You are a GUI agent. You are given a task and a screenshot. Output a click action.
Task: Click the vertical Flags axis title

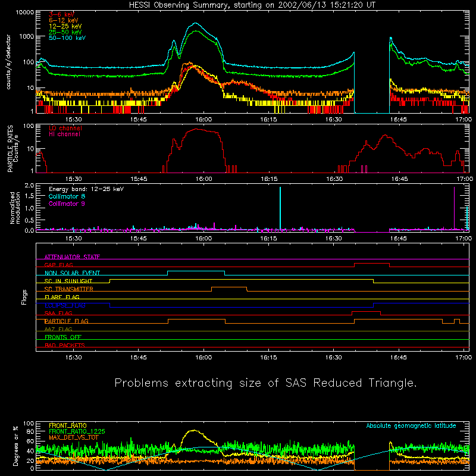(x=24, y=297)
